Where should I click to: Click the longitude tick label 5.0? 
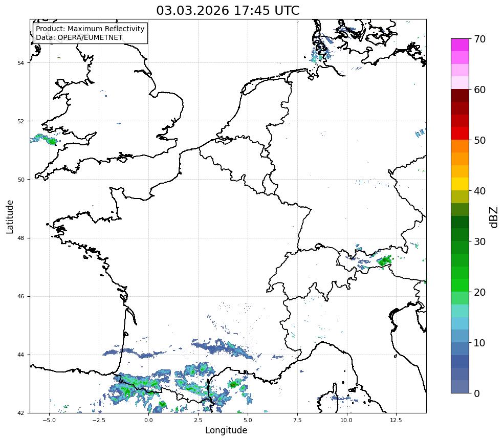248,420
